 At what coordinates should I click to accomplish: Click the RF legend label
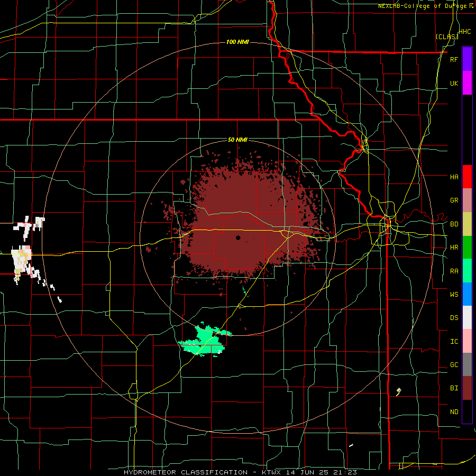(x=454, y=59)
